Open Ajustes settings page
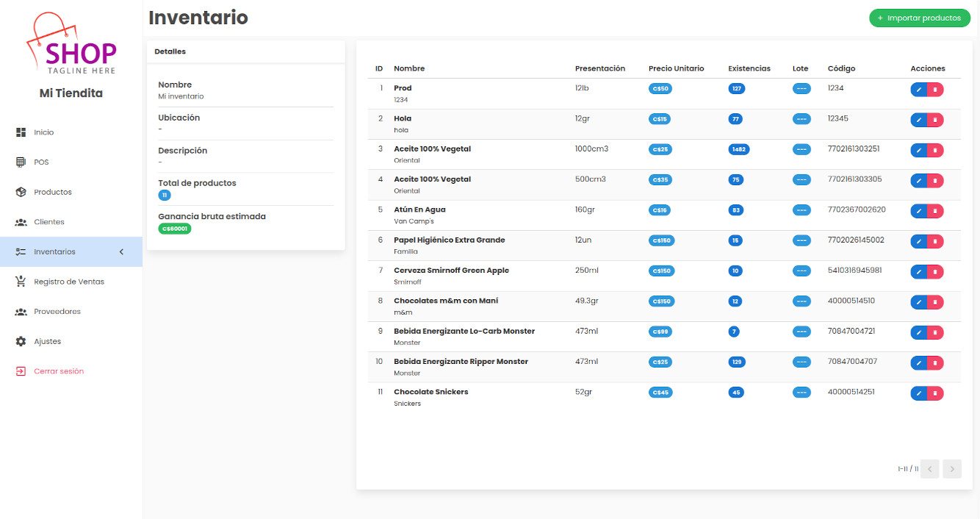Image resolution: width=980 pixels, height=519 pixels. click(71, 342)
